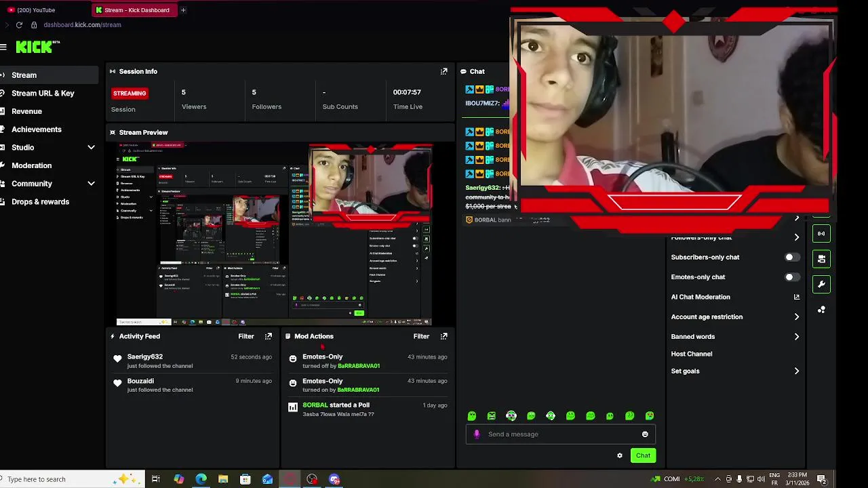Click the stream layout icon in right sidebar

821,259
